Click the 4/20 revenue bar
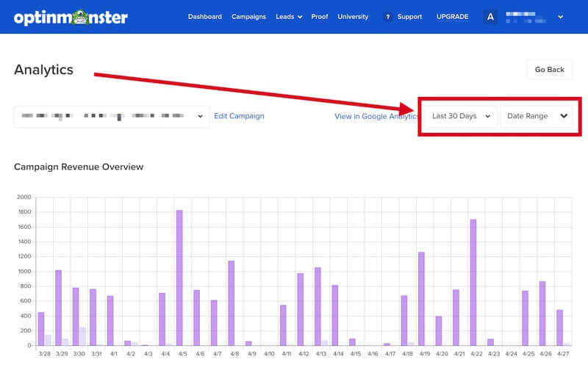Image resolution: width=588 pixels, height=373 pixels. click(439, 330)
